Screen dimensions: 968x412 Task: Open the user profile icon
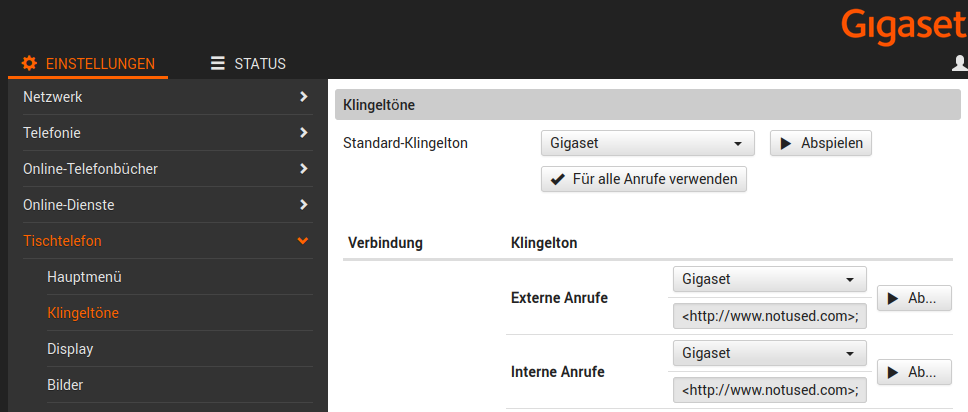(x=959, y=64)
